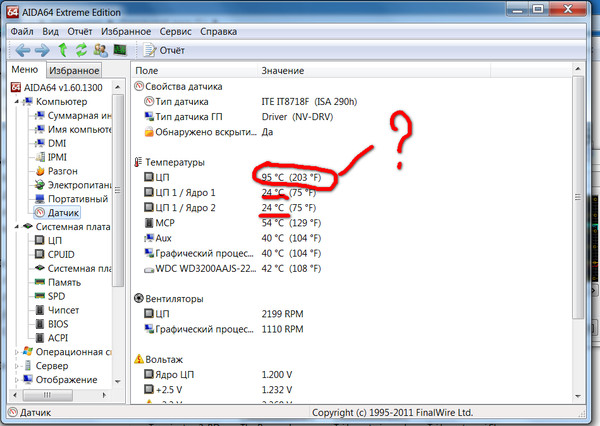The image size is (600, 426).
Task: Collapse the Системная плата tree node
Action: pyautogui.click(x=16, y=227)
